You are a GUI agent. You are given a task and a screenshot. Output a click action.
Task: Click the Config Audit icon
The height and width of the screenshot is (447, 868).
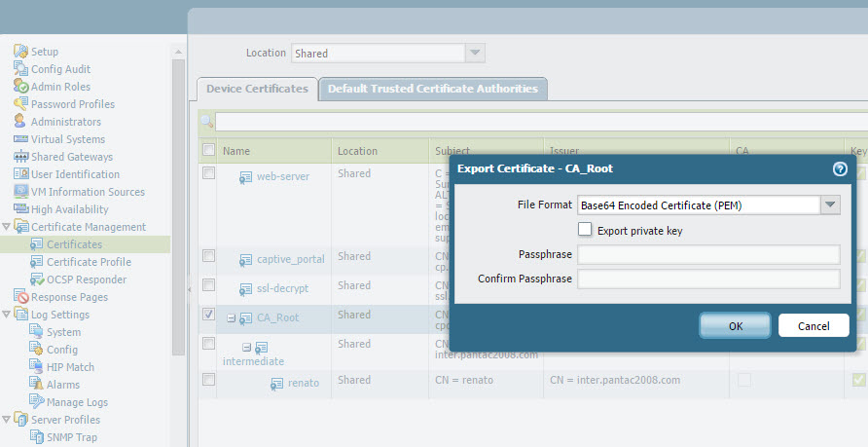tap(20, 69)
